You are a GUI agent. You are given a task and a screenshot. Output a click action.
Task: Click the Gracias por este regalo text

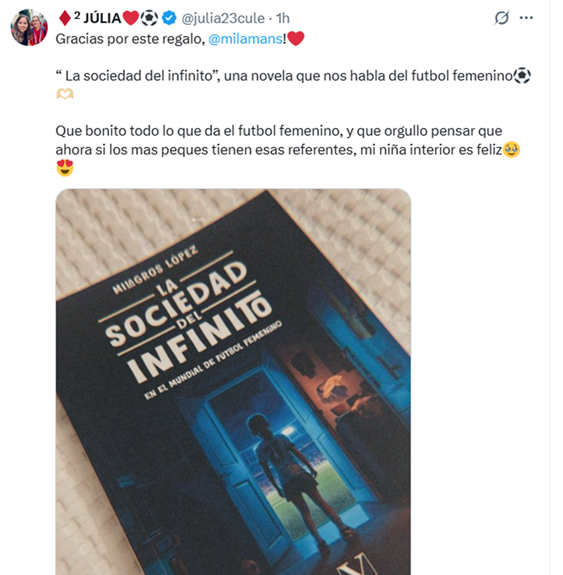point(130,39)
